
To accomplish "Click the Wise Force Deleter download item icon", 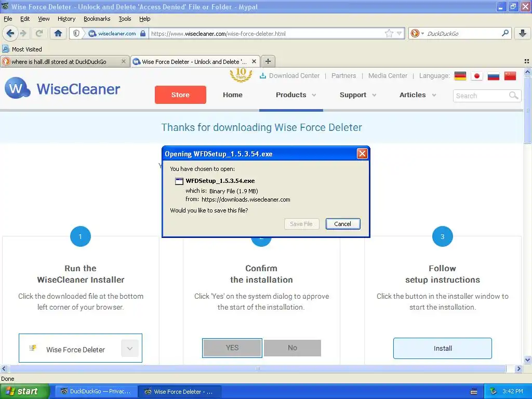I will 33,348.
